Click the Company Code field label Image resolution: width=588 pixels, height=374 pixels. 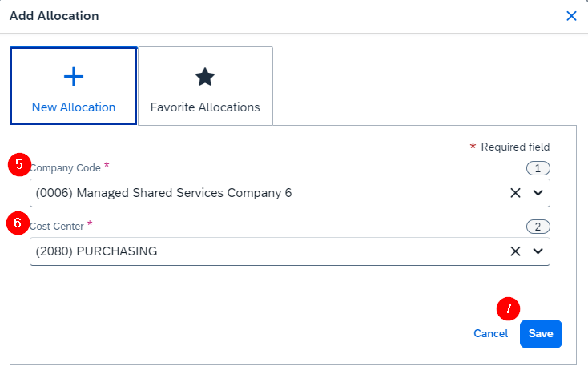click(66, 168)
